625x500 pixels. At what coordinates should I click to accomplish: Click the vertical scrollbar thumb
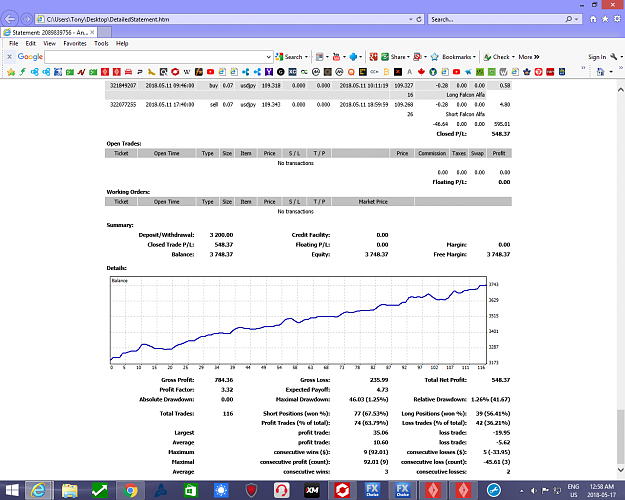[621, 437]
